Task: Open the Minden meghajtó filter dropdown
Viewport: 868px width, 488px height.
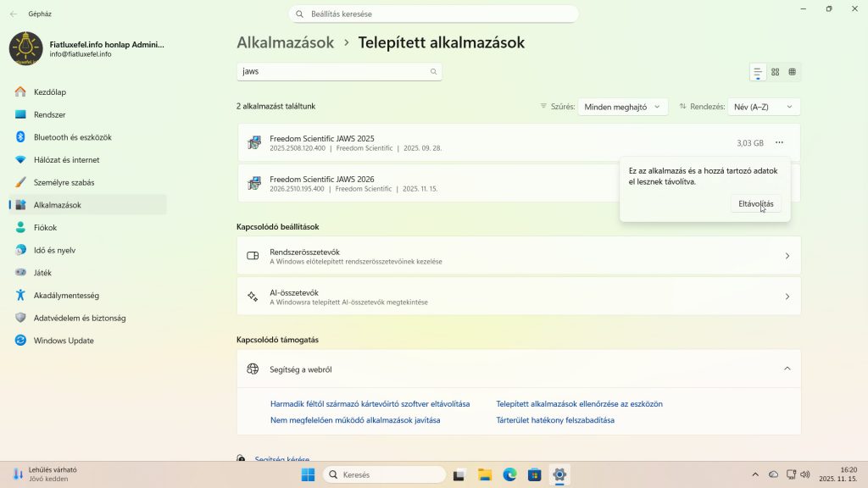Action: (x=622, y=106)
